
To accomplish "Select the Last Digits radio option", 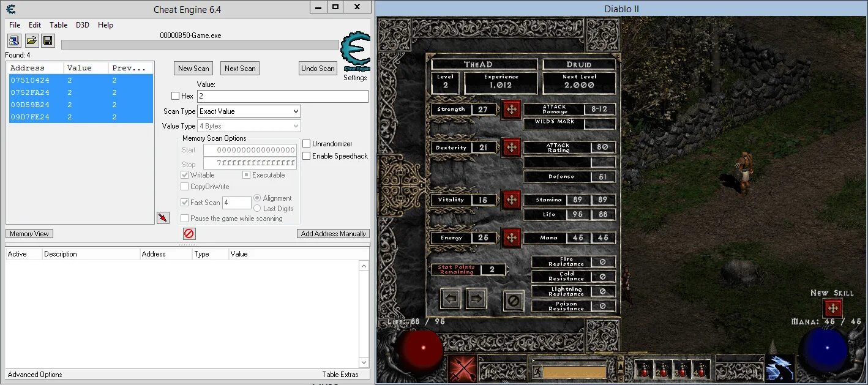I will coord(258,208).
